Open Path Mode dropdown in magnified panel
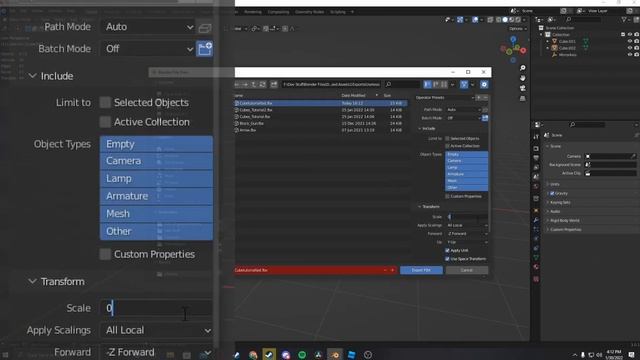The width and height of the screenshot is (640, 360). coord(148,27)
